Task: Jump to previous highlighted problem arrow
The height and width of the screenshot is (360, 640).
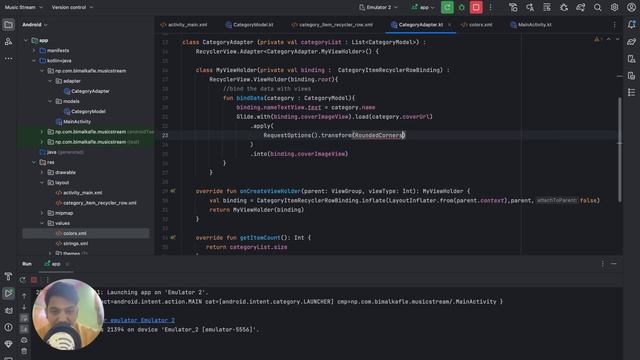Action: tap(609, 39)
